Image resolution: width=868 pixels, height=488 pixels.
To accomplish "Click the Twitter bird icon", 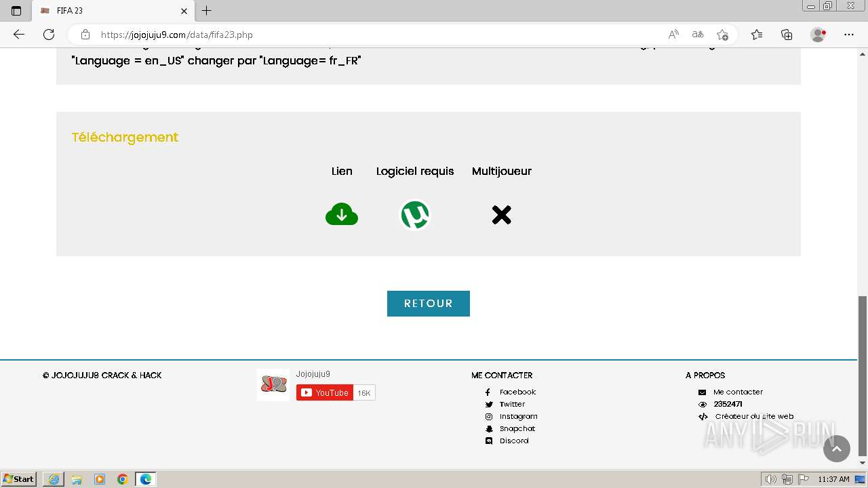I will click(488, 405).
